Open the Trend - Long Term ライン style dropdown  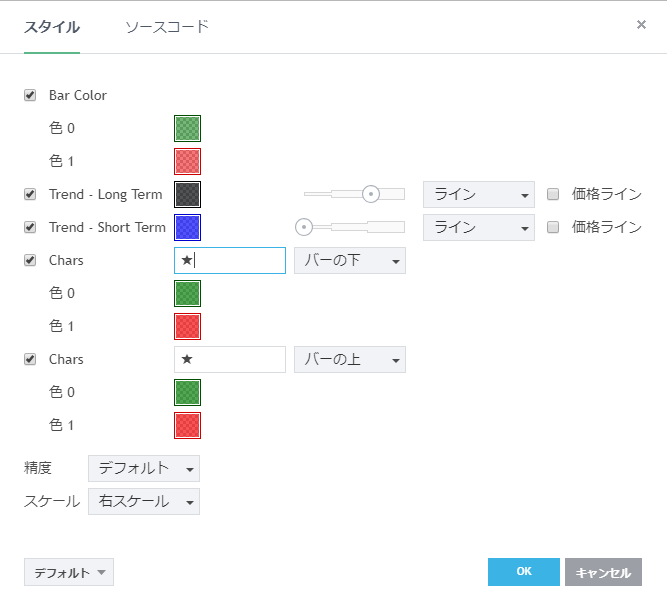478,194
